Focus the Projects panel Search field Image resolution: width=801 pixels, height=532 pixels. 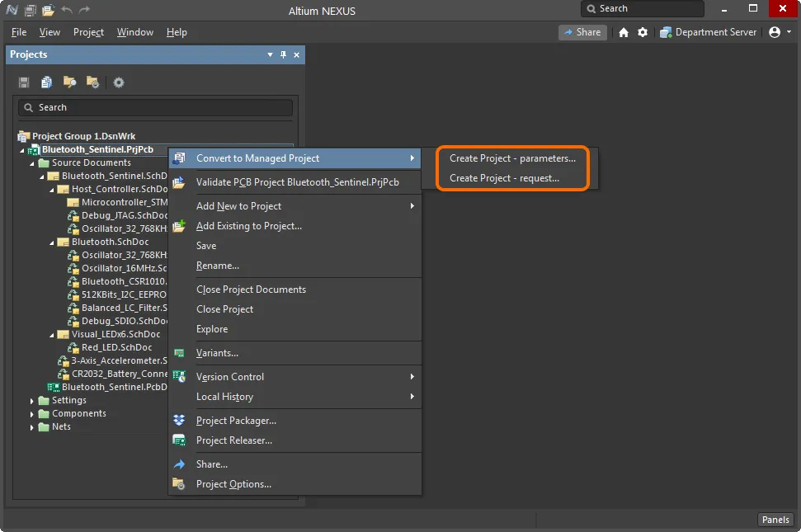155,107
